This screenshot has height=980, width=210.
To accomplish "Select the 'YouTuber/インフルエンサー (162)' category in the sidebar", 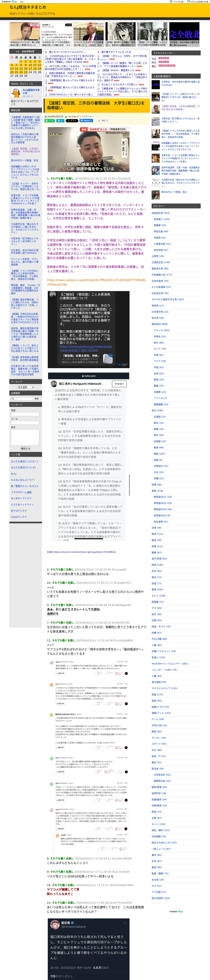I will 170,663.
